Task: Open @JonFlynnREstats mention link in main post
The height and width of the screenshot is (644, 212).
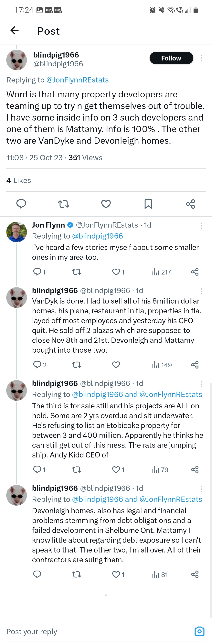Action: pos(78,80)
